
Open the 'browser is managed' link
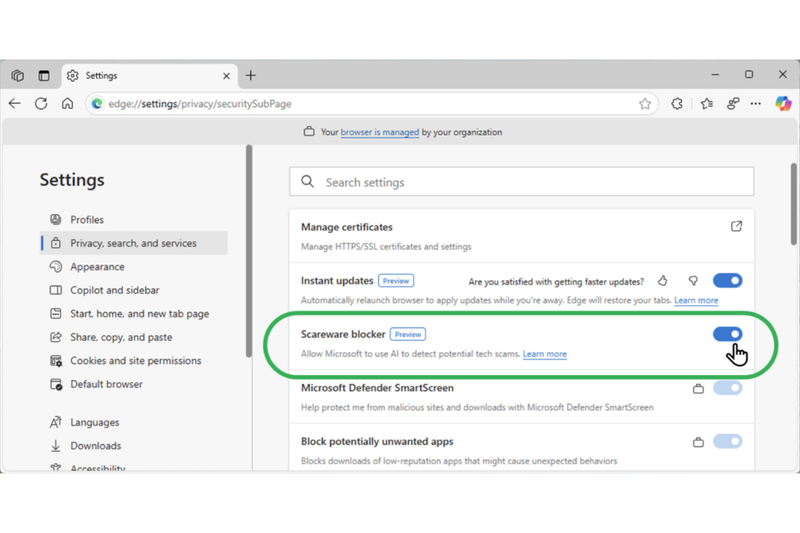[x=379, y=132]
